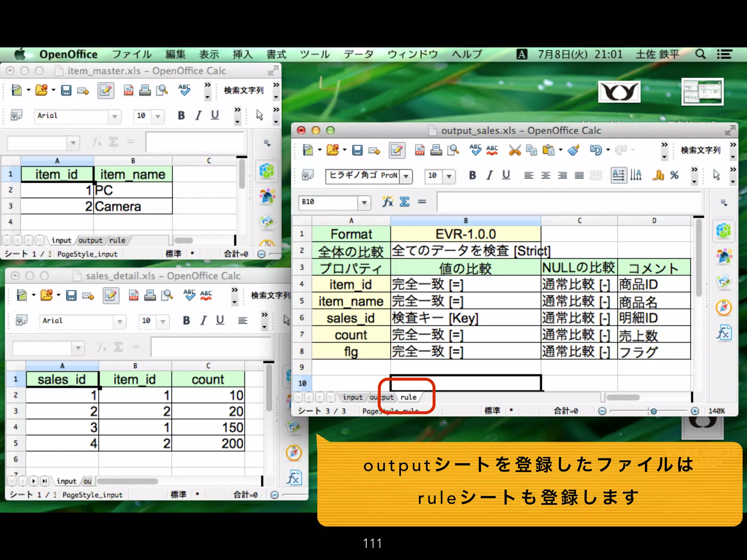Click the percent number format icon
This screenshot has width=747, height=560.
[x=674, y=175]
